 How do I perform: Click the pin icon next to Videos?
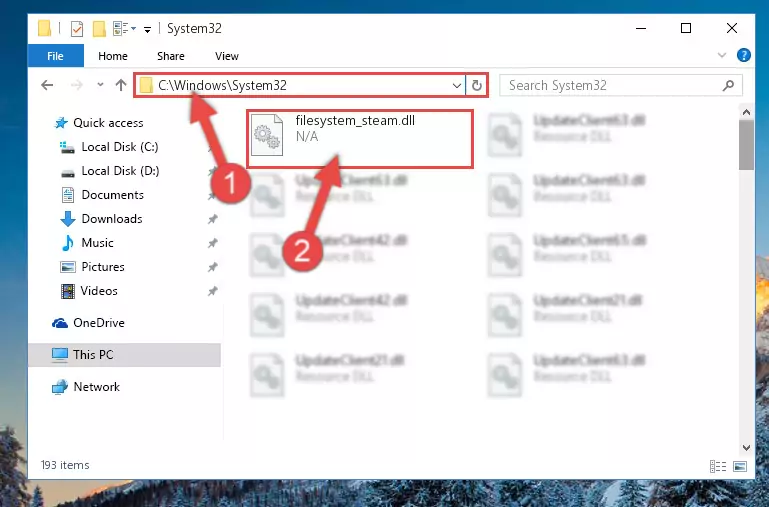click(212, 291)
